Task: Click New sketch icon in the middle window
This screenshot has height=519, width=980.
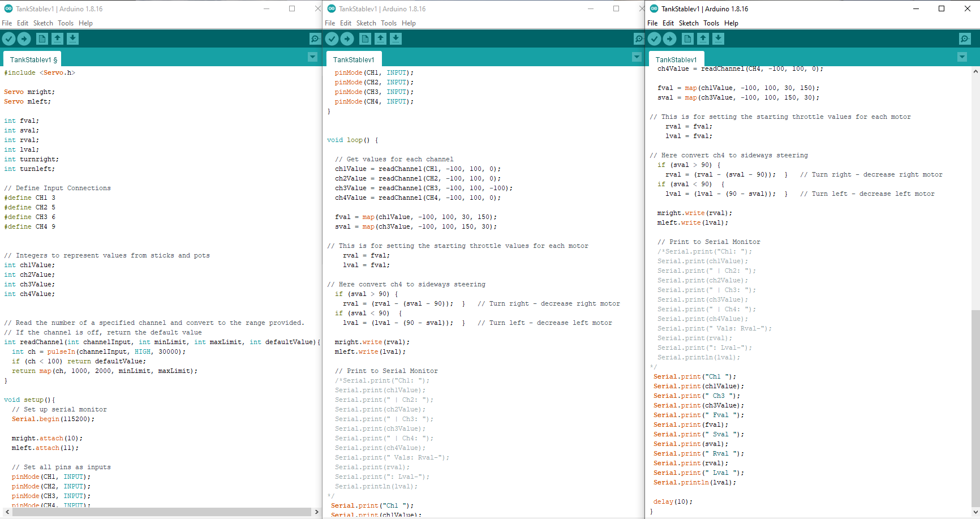Action: tap(365, 38)
